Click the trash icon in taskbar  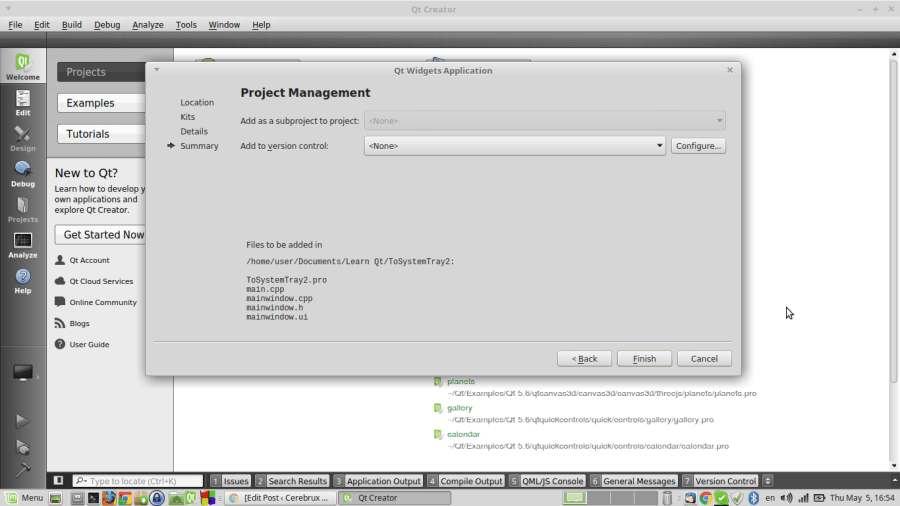(x=667, y=498)
